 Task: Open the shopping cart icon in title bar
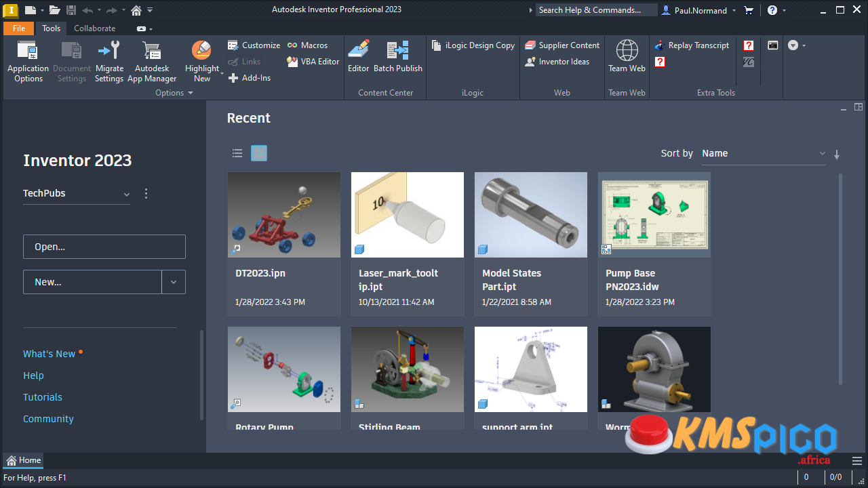coord(749,10)
